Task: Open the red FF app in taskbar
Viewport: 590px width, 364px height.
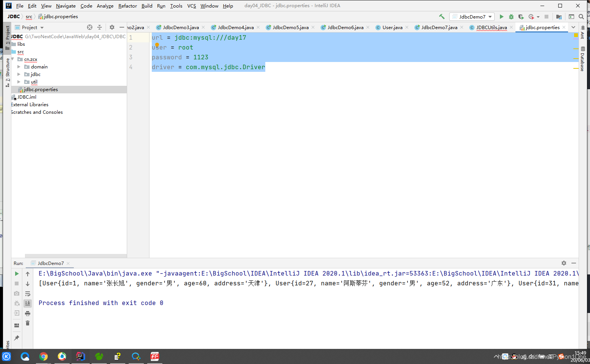Action: 155,356
